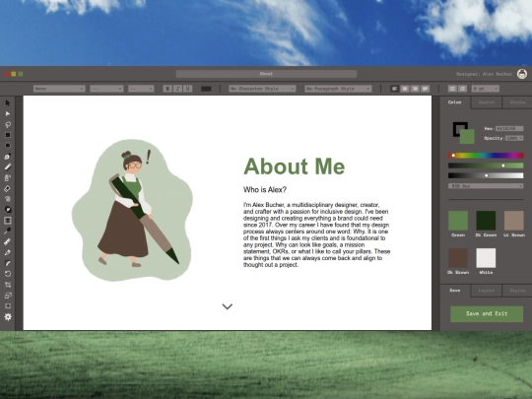The width and height of the screenshot is (532, 399).
Task: Open the font family dropdown showing None
Action: tap(59, 89)
